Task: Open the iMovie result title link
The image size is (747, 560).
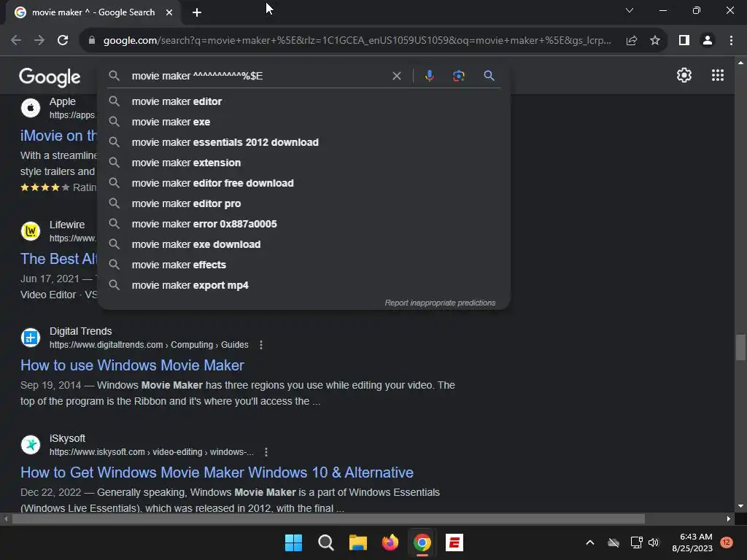Action: [58, 136]
